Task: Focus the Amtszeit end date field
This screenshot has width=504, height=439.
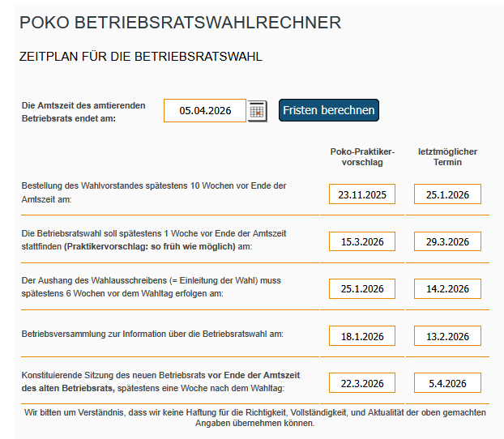Action: coord(205,111)
